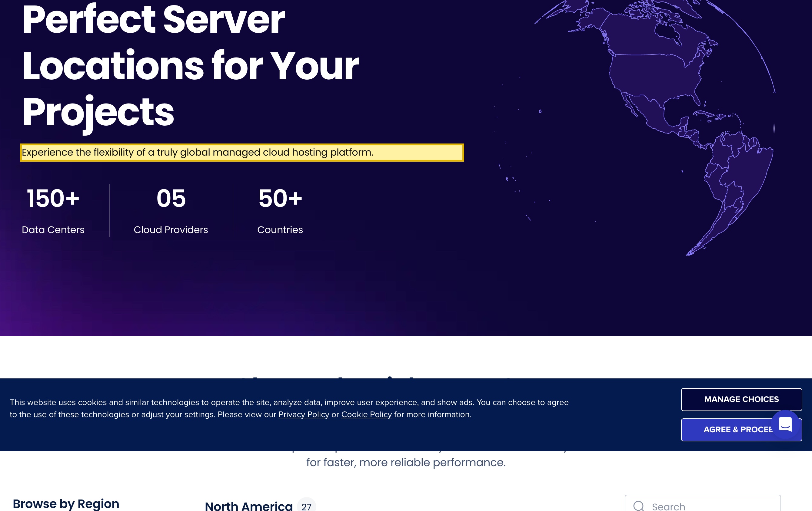Screen dimensions: 812x511
Task: Click the Browse by Region heading
Action: pos(66,504)
